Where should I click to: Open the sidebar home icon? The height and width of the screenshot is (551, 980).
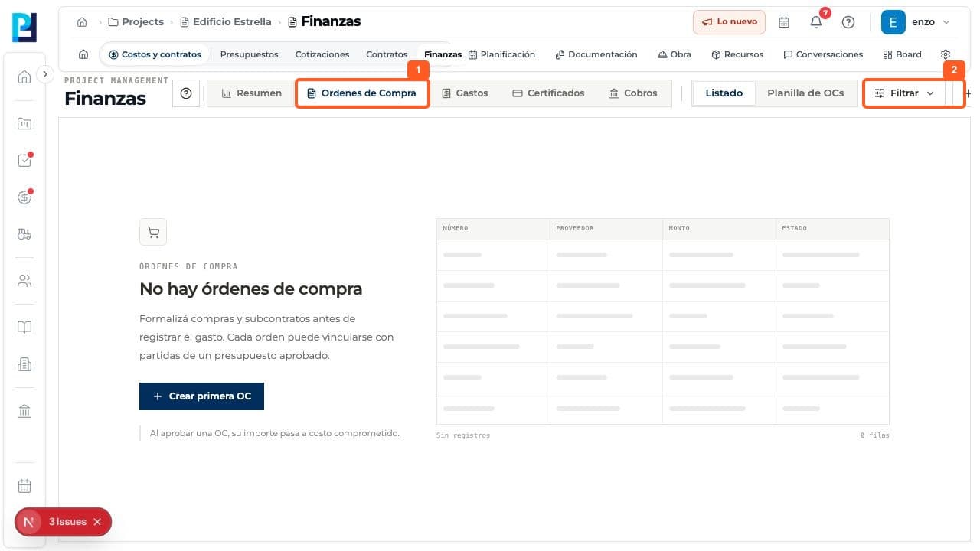[24, 77]
